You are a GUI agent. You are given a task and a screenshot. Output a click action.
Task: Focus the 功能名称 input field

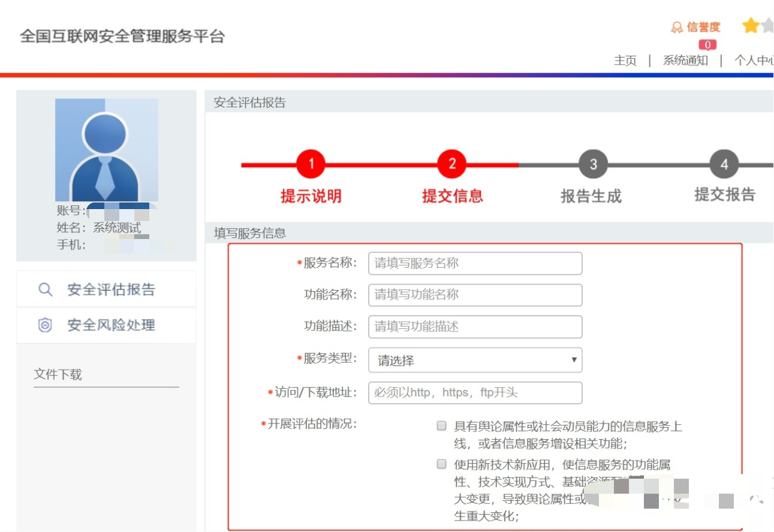(475, 295)
